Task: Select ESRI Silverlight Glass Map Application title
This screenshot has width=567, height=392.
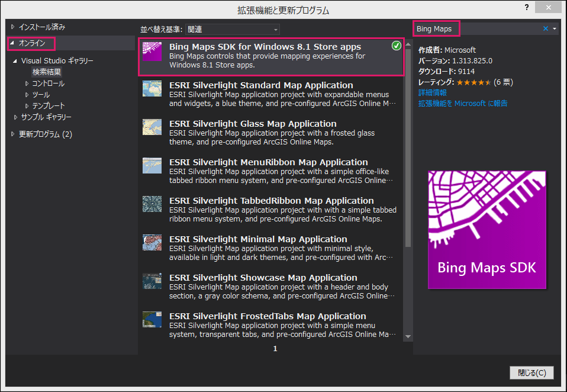Action: tap(253, 124)
